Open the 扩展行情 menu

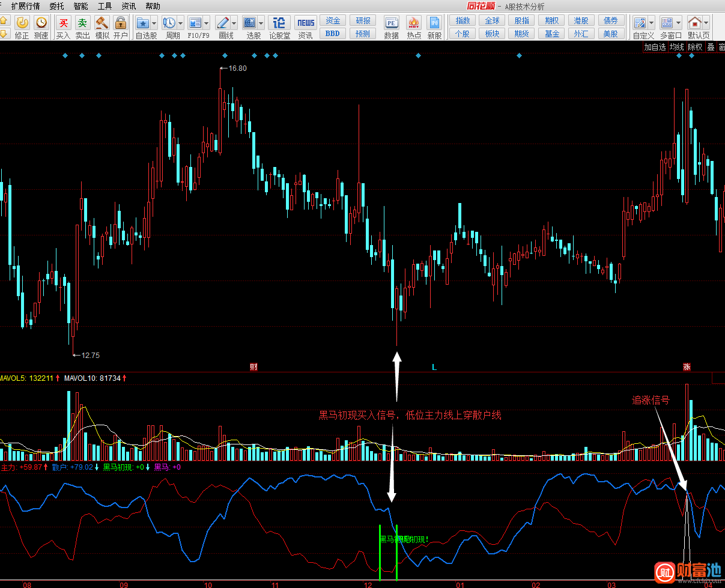25,6
